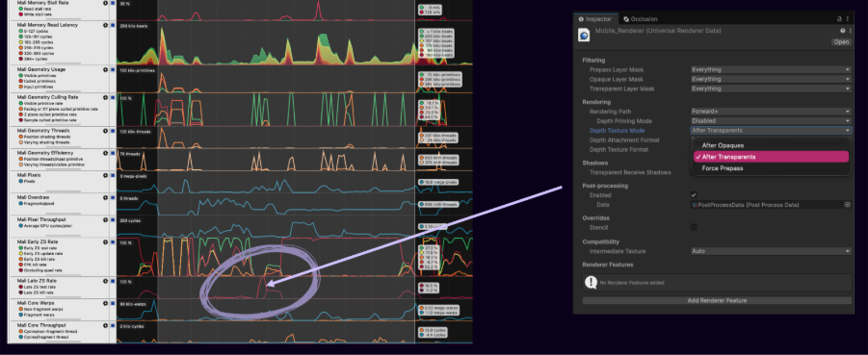Screen dimensions: 868x355
Task: Choose Force Prepass in depth mode list
Action: (x=771, y=168)
